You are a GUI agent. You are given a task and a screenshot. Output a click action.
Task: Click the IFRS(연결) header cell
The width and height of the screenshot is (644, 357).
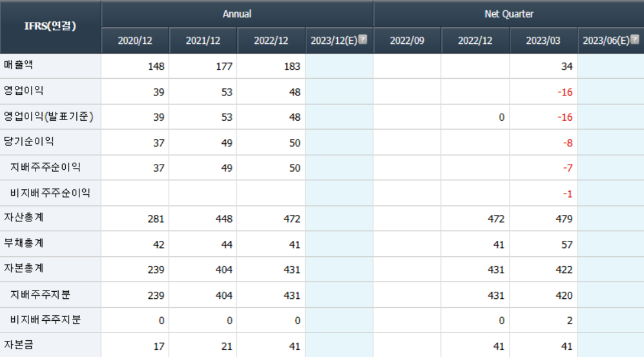tap(50, 26)
